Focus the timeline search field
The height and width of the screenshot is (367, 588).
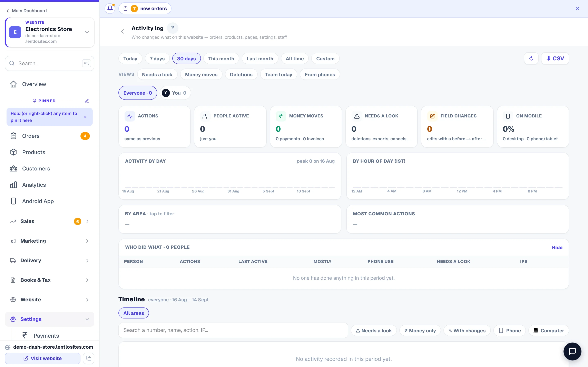click(x=233, y=330)
